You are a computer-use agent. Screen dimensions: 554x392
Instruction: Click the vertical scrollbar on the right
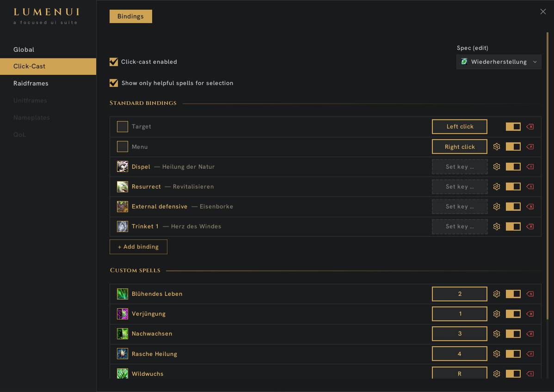pyautogui.click(x=547, y=176)
